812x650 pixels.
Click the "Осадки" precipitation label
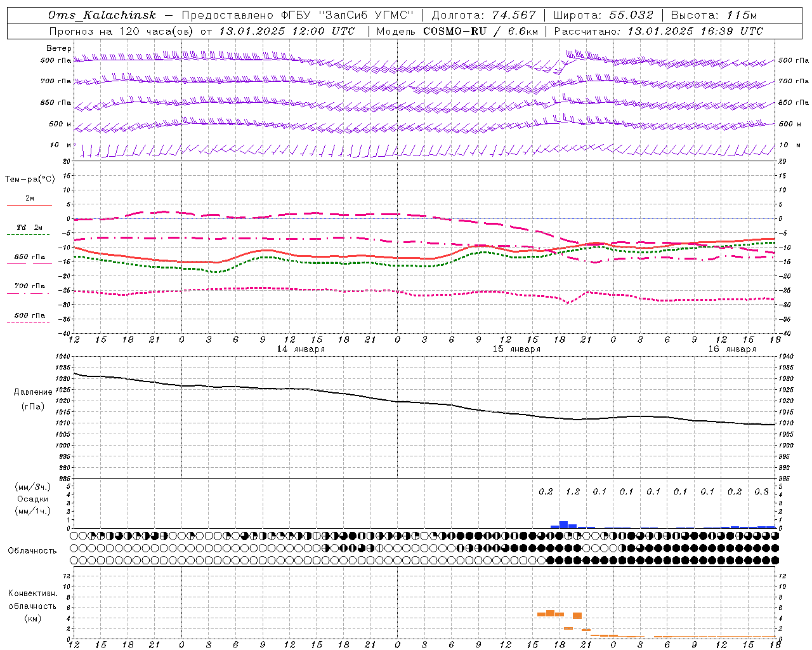pyautogui.click(x=33, y=499)
